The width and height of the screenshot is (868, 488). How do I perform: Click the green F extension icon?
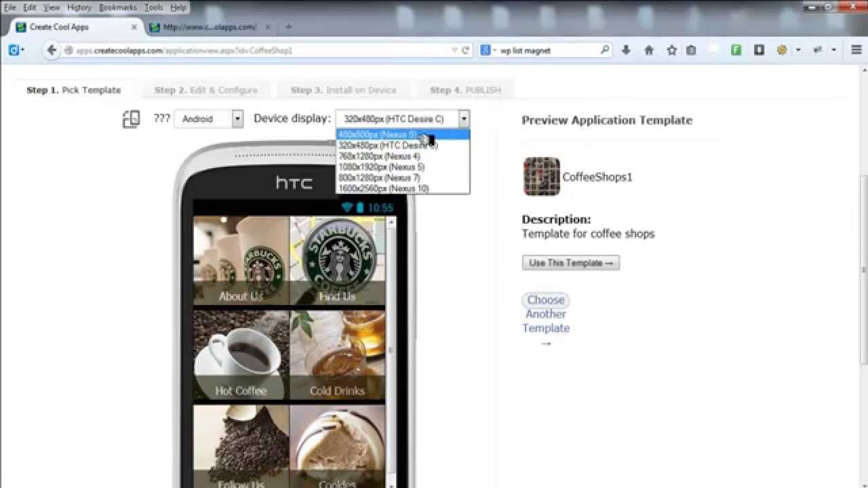(736, 50)
